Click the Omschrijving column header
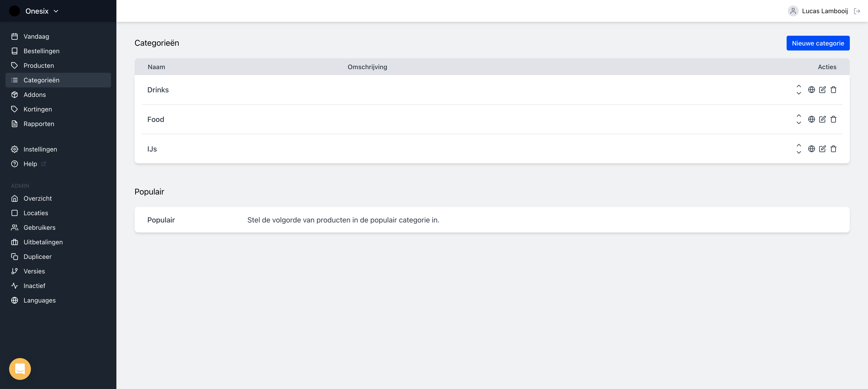This screenshot has height=389, width=868. pyautogui.click(x=367, y=67)
